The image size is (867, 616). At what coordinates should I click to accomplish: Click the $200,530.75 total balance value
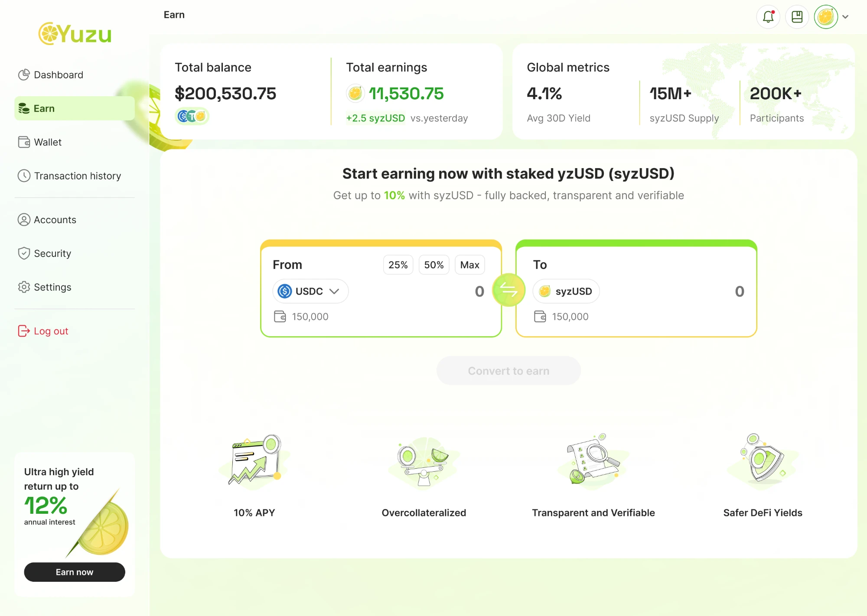[x=225, y=94]
